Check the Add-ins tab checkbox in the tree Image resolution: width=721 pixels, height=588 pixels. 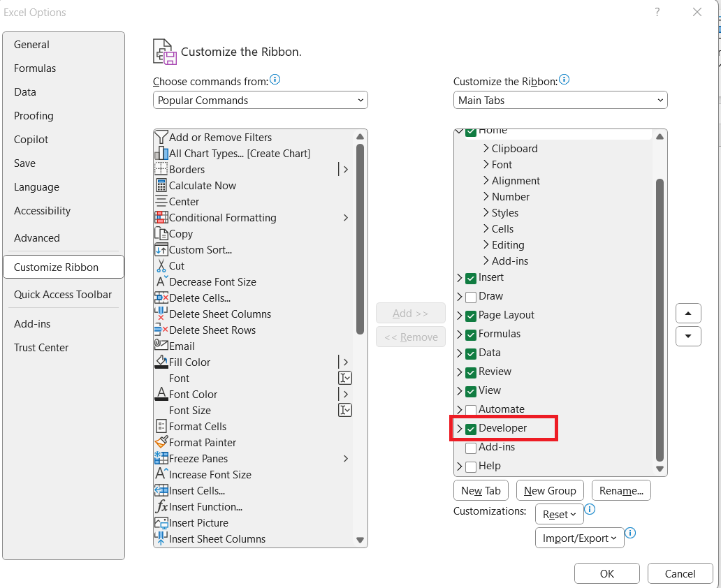click(x=470, y=448)
